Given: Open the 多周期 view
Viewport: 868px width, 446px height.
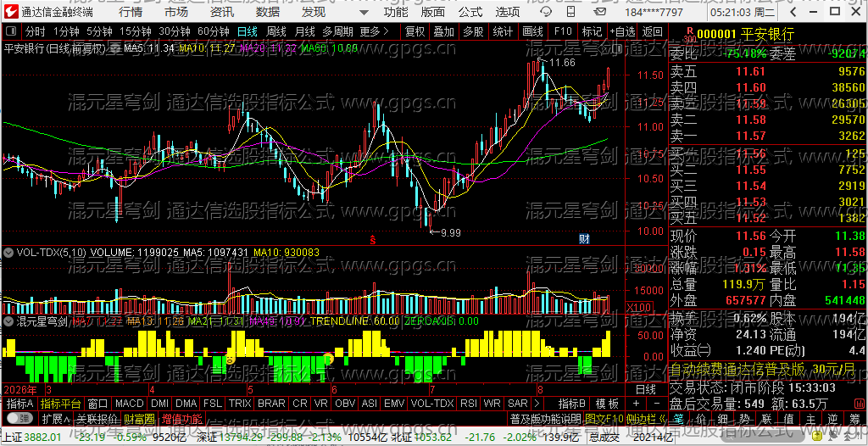Looking at the screenshot, I should click(339, 31).
